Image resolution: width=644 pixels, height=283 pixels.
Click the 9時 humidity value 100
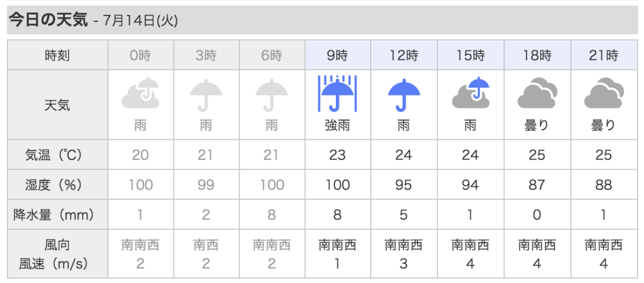pos(338,185)
